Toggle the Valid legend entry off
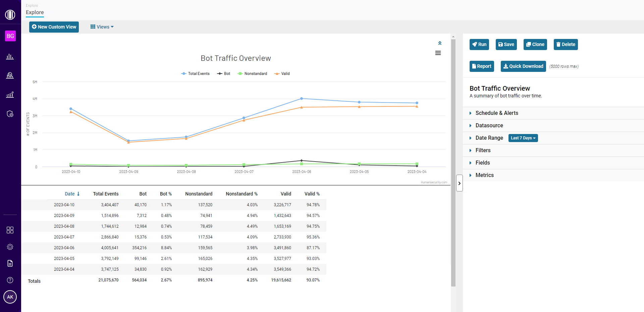 (x=282, y=74)
